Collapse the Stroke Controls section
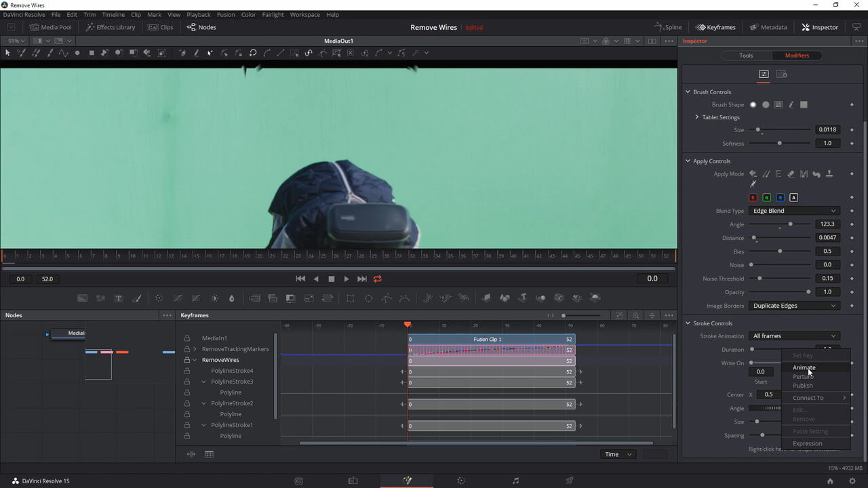 pyautogui.click(x=688, y=323)
